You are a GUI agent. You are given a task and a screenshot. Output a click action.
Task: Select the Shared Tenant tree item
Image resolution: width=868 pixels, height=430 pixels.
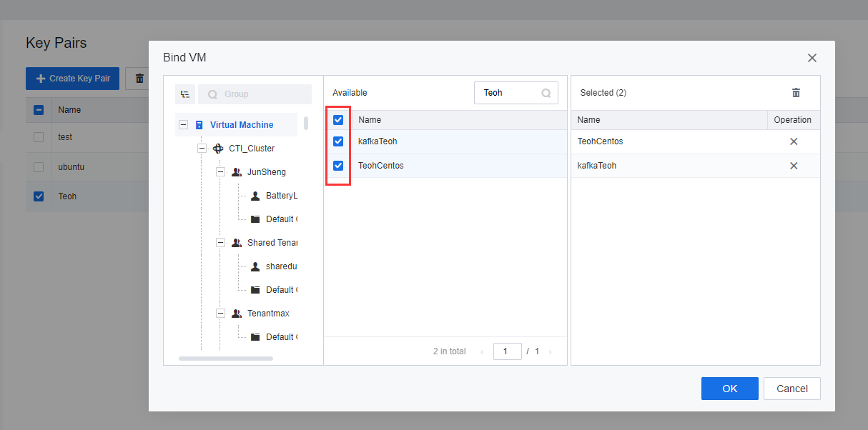272,243
